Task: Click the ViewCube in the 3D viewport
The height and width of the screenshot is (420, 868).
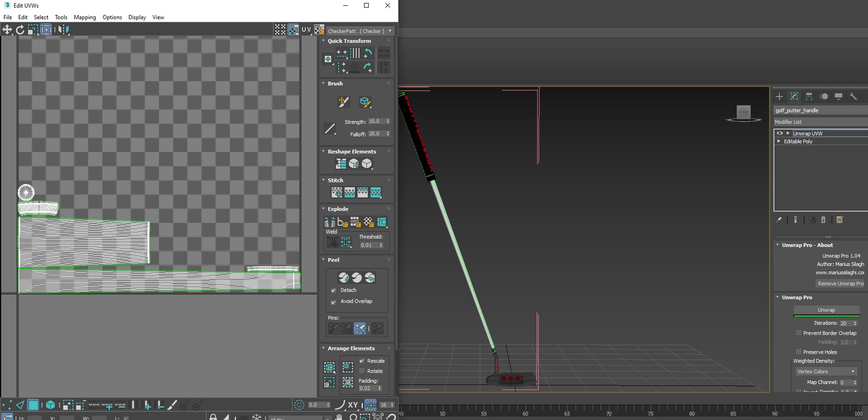Action: click(744, 113)
